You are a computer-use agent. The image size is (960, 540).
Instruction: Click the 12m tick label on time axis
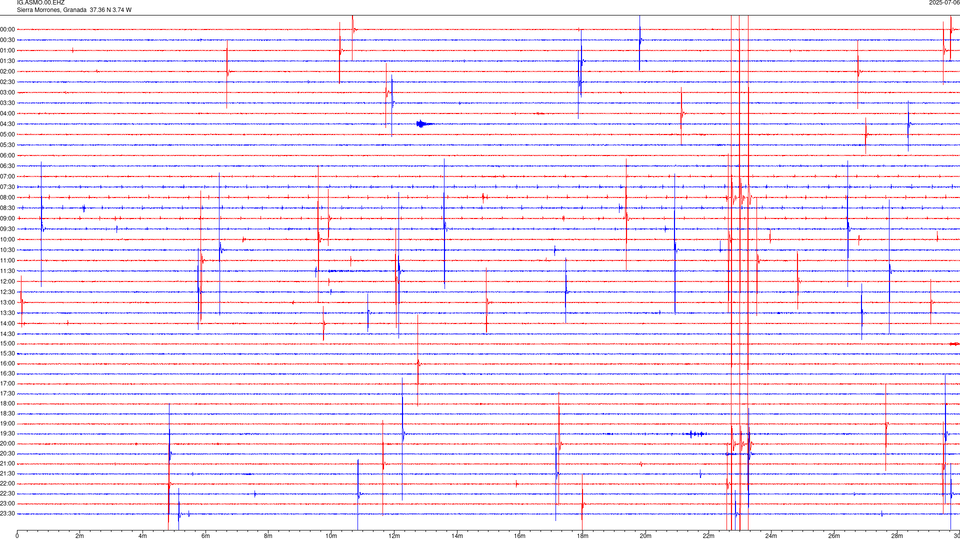pyautogui.click(x=394, y=536)
